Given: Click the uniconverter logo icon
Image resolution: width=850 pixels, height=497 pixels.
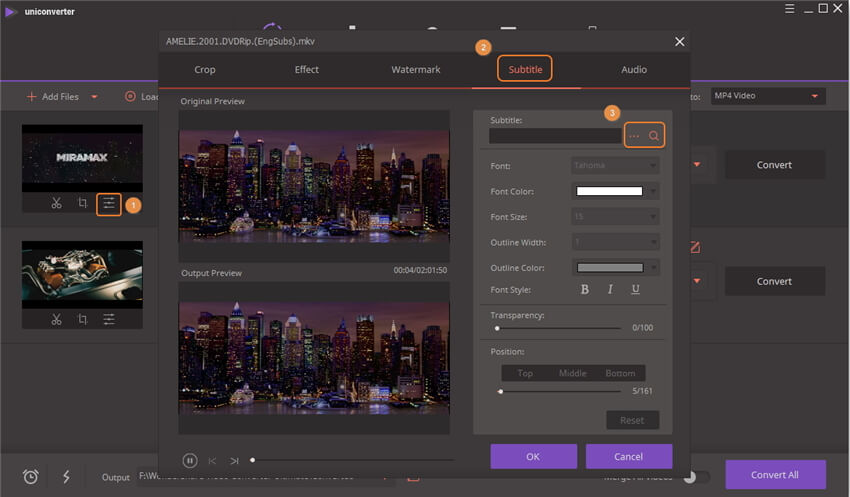Looking at the screenshot, I should coord(10,11).
